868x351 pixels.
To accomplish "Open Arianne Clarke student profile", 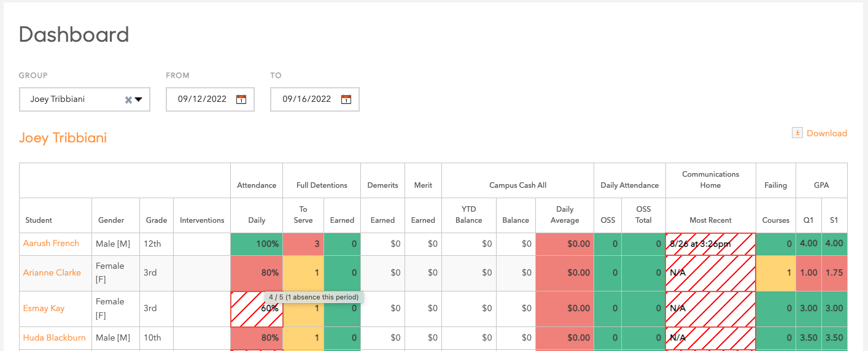I will click(x=52, y=273).
